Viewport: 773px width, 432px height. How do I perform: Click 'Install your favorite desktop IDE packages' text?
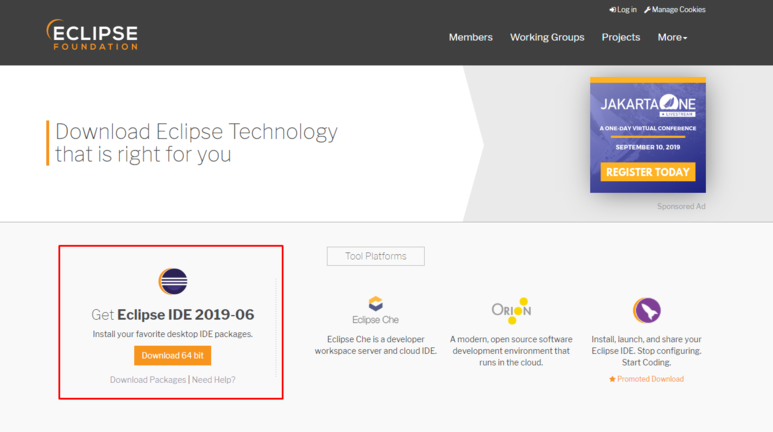coord(173,334)
